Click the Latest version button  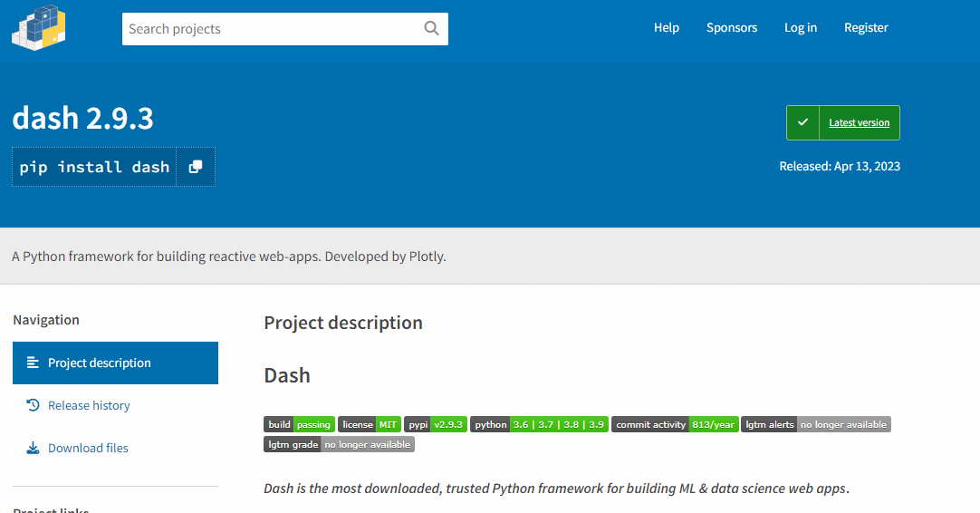click(859, 122)
